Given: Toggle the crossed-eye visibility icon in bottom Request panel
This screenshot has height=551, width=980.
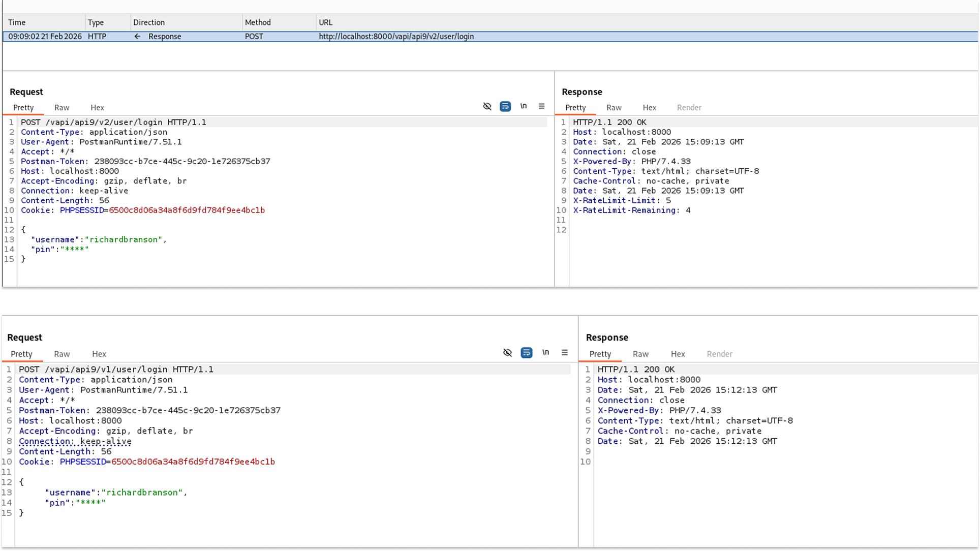Looking at the screenshot, I should point(507,353).
